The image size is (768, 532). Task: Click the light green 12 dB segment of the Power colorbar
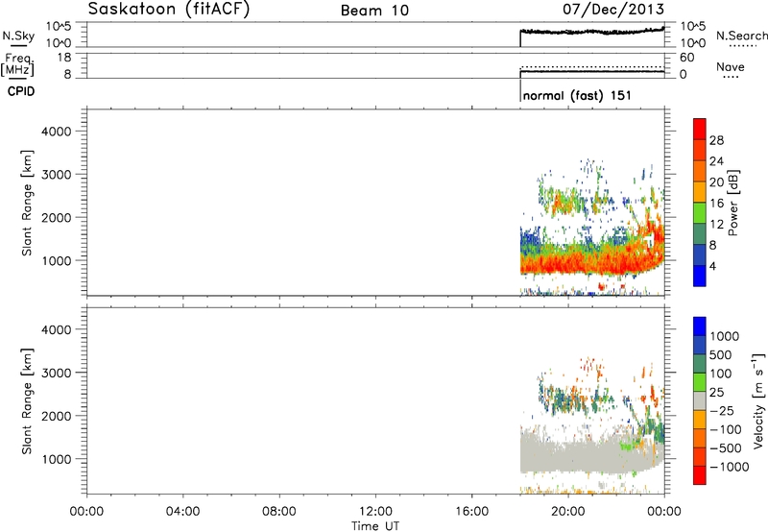point(700,213)
